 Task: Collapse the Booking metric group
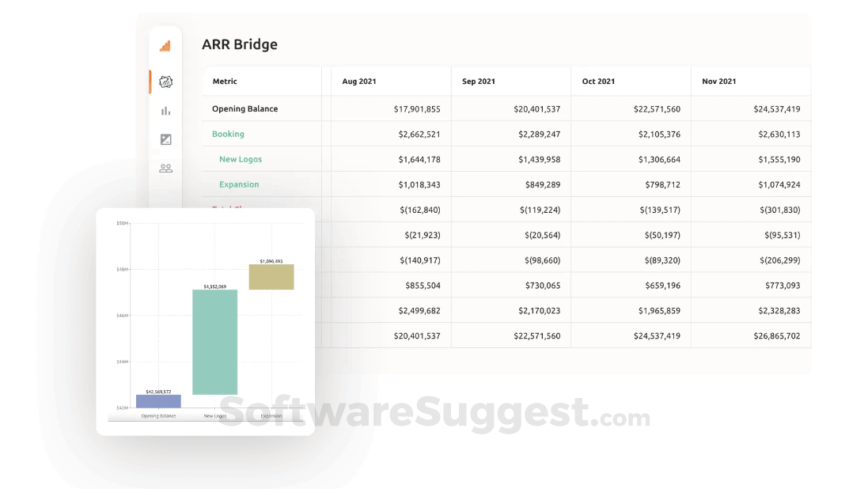[x=228, y=134]
